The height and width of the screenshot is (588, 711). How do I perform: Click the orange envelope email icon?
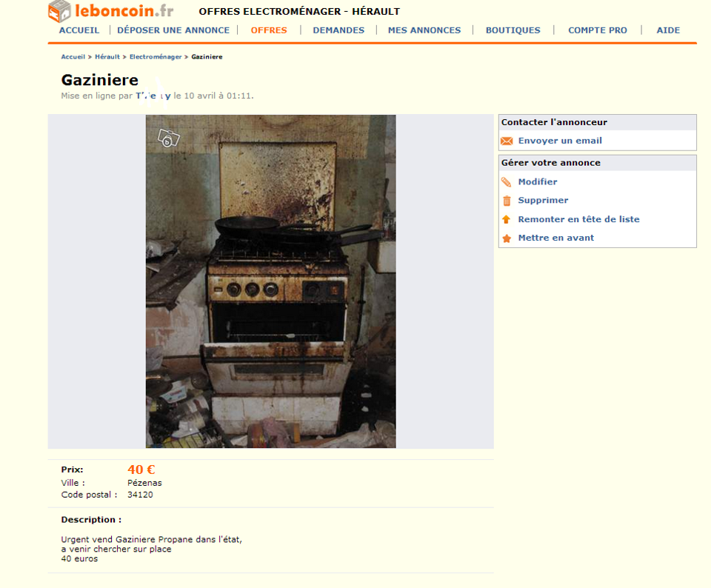pos(507,141)
